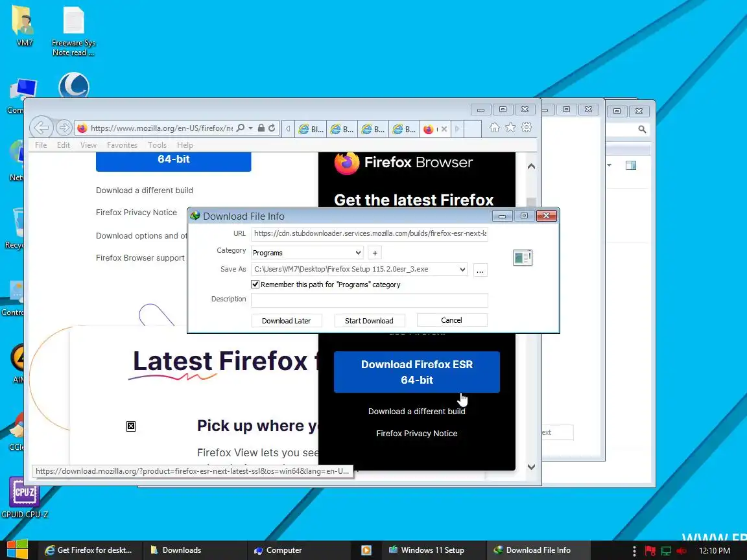Open white 'Download a different build' link
The image size is (747, 560).
point(417,412)
